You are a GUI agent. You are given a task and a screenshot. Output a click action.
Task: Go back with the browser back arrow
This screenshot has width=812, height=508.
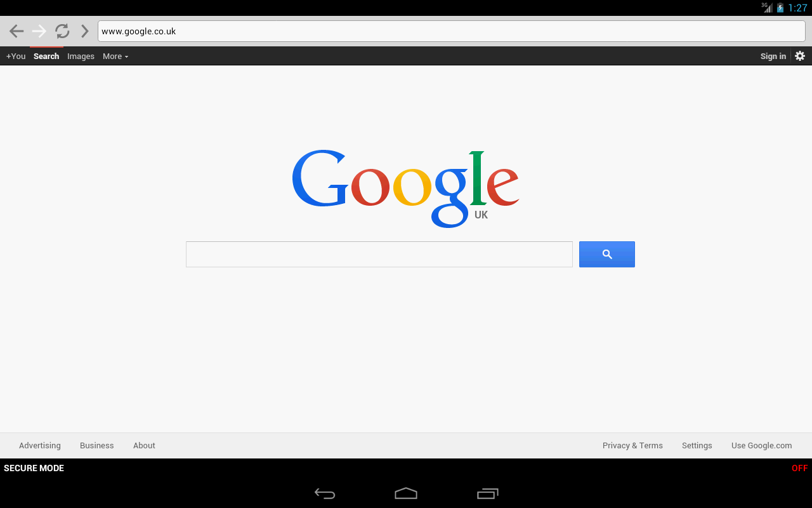pos(16,31)
